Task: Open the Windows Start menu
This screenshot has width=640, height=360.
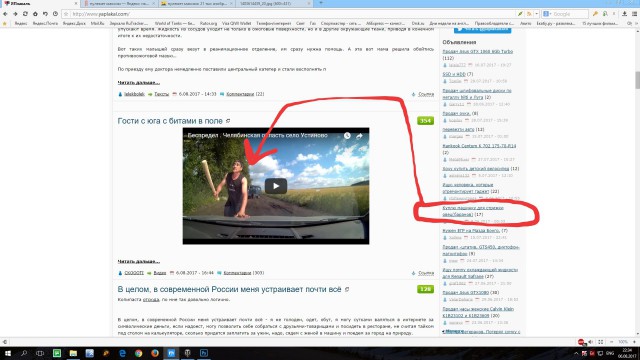Action: click(7, 353)
